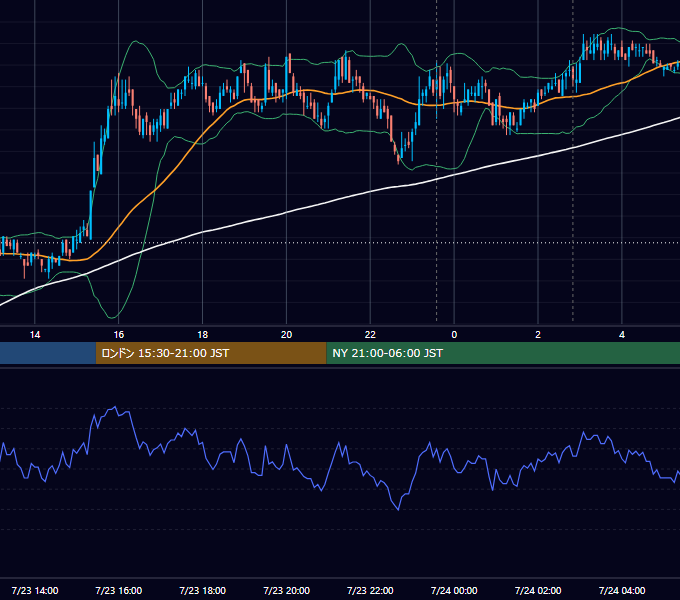Screen dimensions: 680x600
Task: Click the 7/24 02:00 time label
Action: coord(538,590)
